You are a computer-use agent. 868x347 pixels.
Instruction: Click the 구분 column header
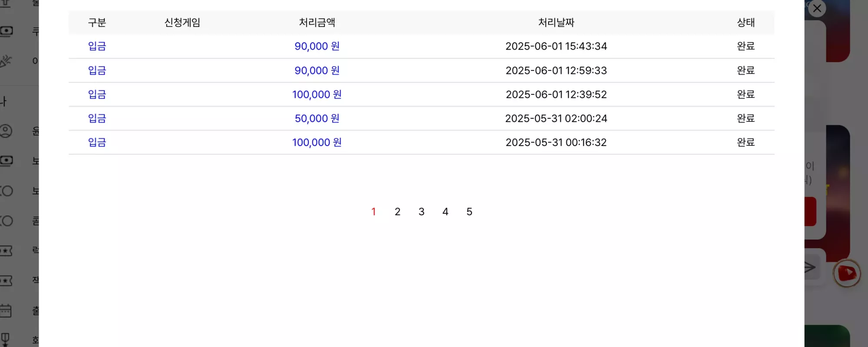click(97, 23)
